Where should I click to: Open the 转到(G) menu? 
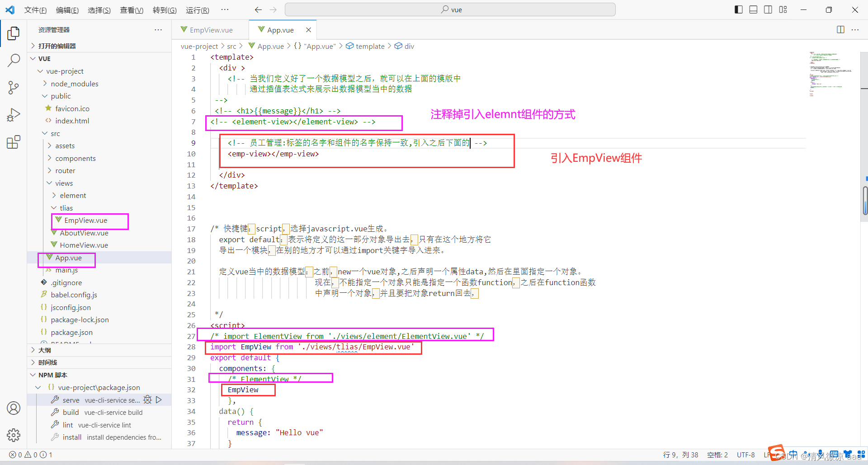(165, 10)
